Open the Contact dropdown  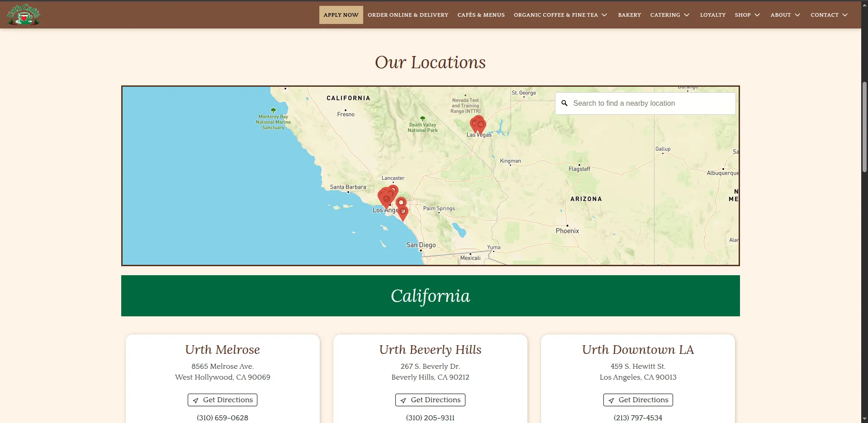(x=829, y=15)
